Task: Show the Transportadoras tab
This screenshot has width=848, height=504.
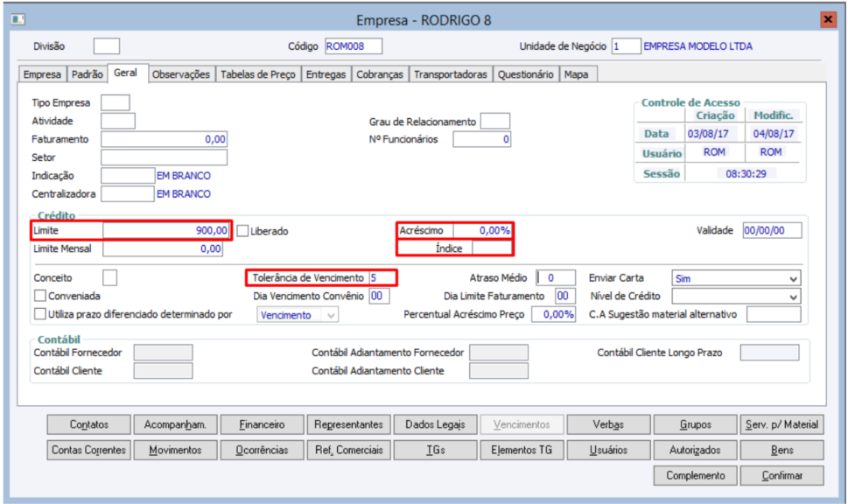Action: tap(451, 74)
